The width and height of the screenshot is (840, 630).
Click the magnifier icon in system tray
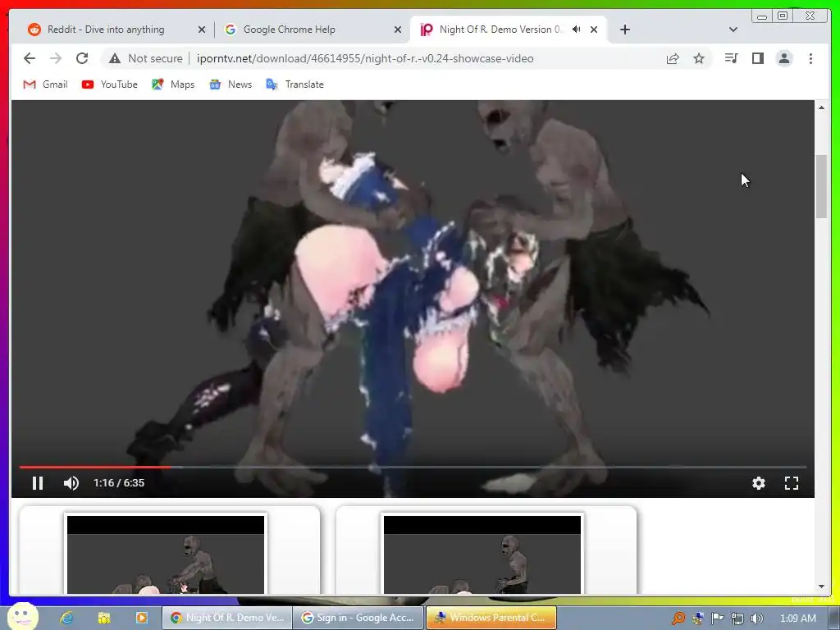click(678, 619)
